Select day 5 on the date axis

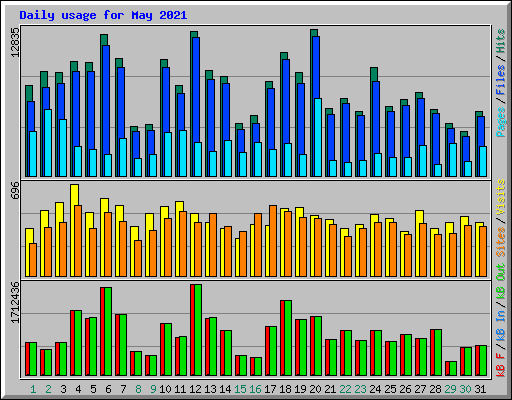pyautogui.click(x=93, y=389)
